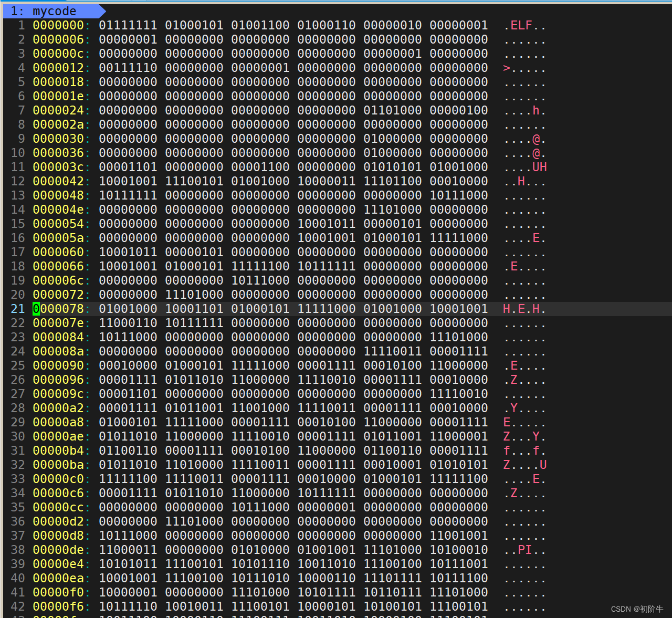
Task: Click byte 00000001 in row 00000cc
Action: pyautogui.click(x=327, y=507)
